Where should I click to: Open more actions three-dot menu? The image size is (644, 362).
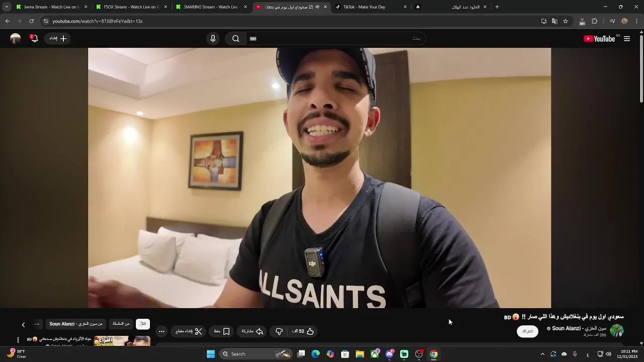[162, 331]
